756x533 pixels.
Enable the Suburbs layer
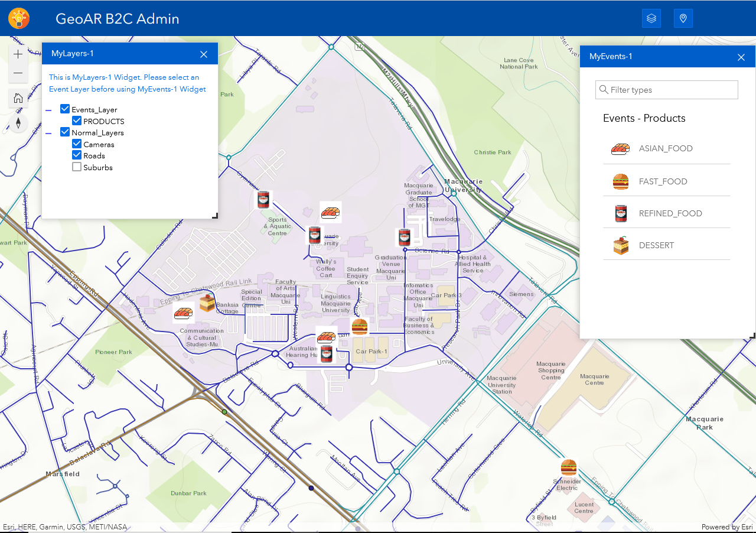pos(77,167)
